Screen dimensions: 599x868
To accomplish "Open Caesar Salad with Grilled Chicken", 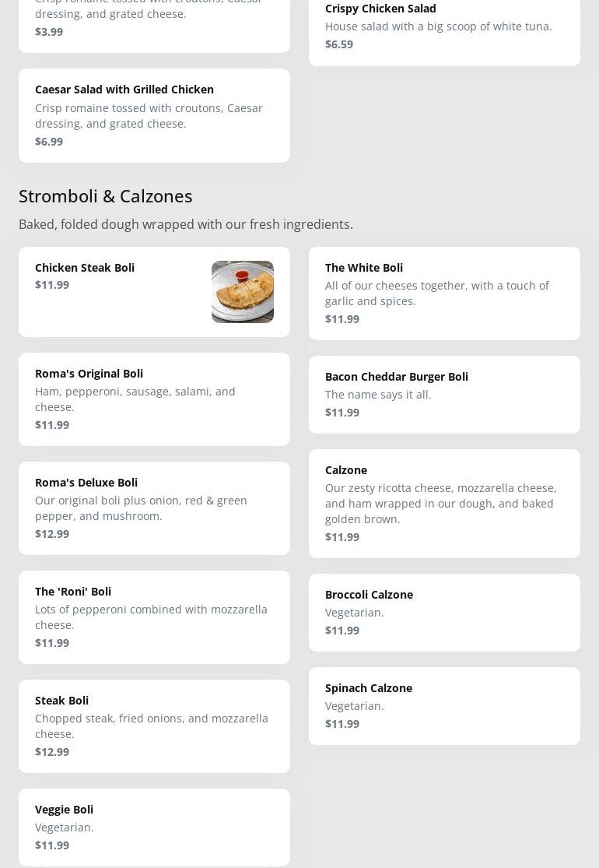I will [154, 115].
